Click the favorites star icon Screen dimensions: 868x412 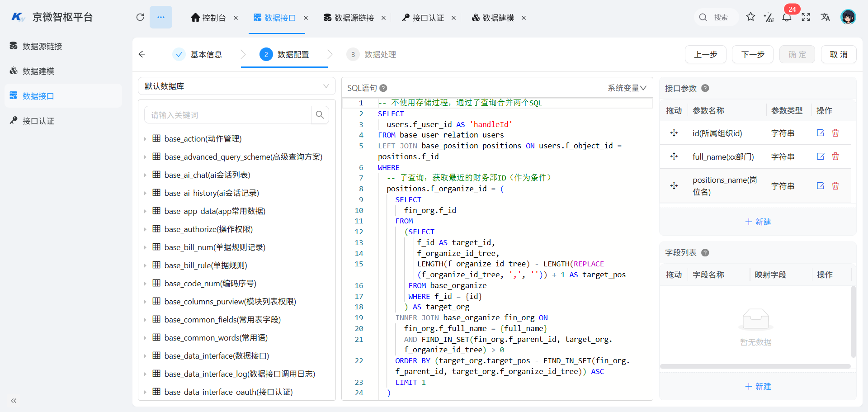750,17
